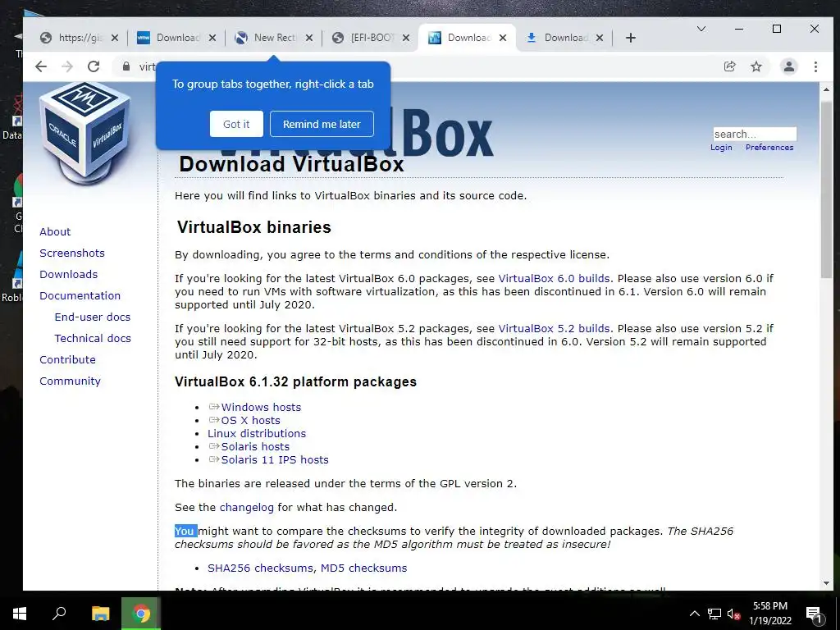
Task: Close the VMware Download tab
Action: tap(212, 38)
